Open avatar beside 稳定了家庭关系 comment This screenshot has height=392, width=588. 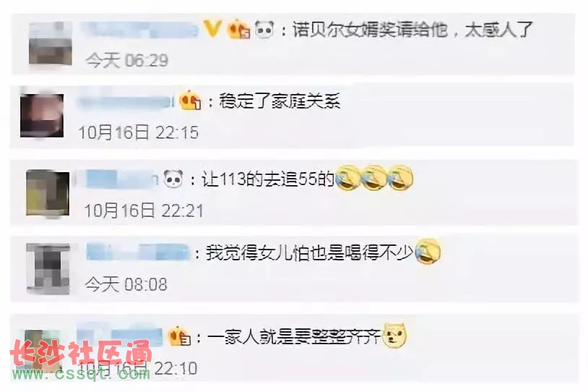(42, 115)
